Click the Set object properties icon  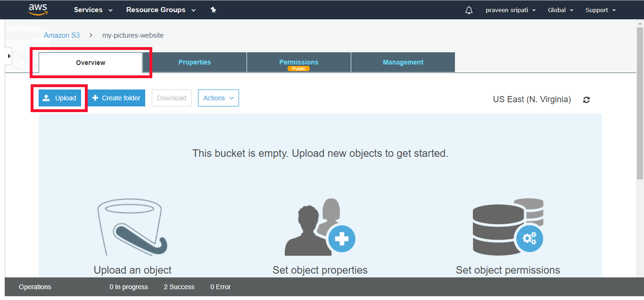pyautogui.click(x=320, y=227)
